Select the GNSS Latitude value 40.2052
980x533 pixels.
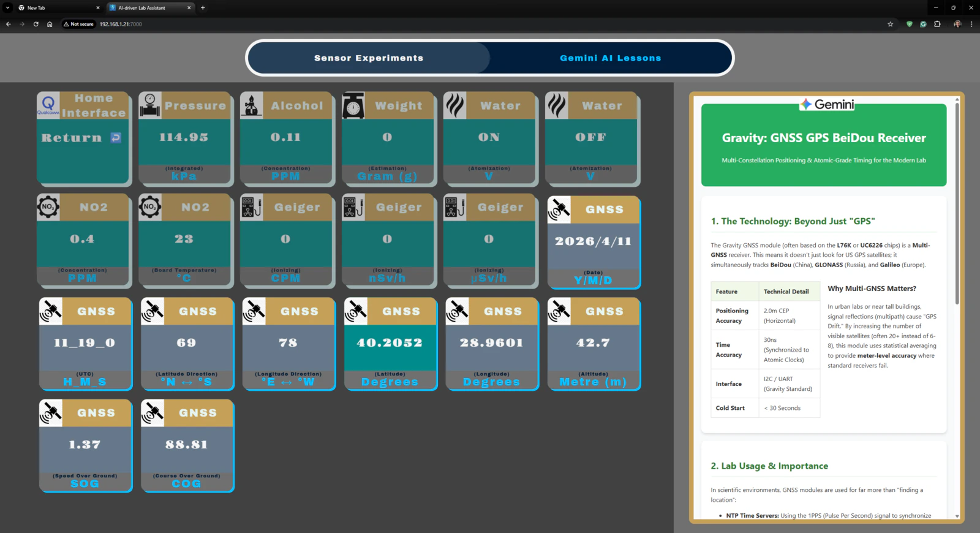click(x=390, y=343)
